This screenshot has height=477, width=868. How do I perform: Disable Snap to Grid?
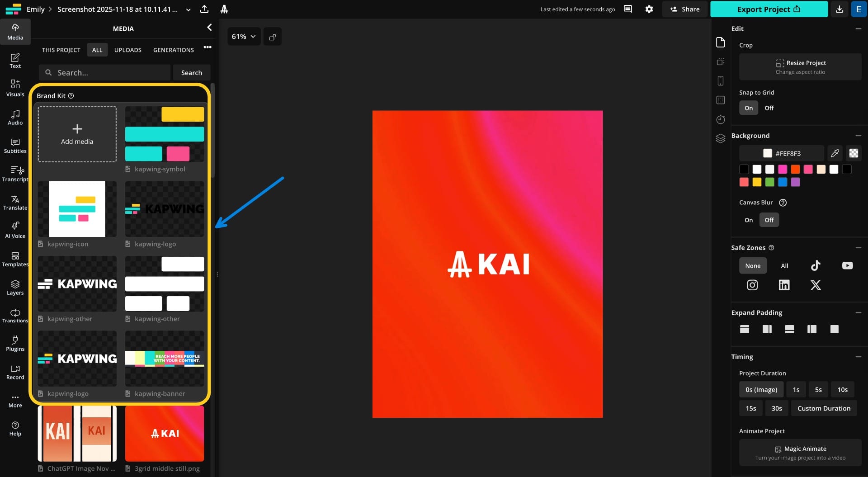point(769,108)
